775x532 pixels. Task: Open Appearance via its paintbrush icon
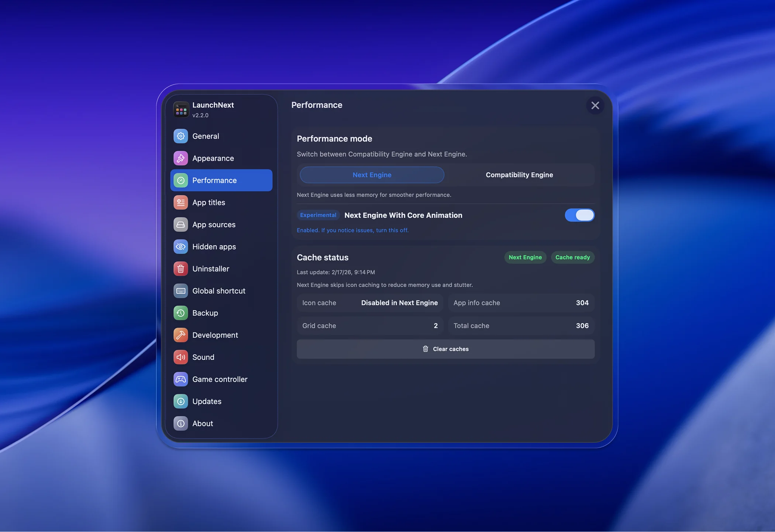pyautogui.click(x=180, y=158)
